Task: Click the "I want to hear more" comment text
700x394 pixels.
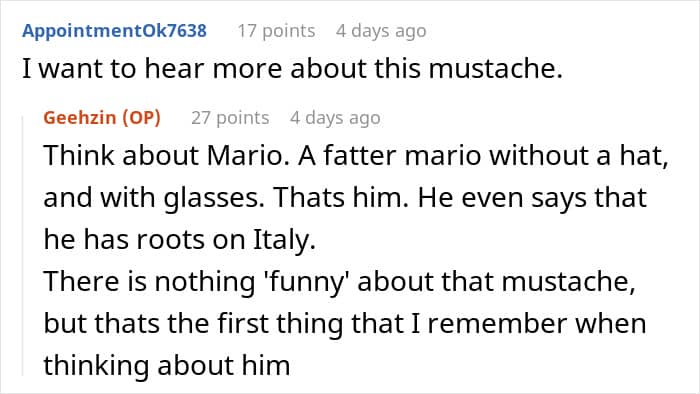Action: click(x=292, y=69)
